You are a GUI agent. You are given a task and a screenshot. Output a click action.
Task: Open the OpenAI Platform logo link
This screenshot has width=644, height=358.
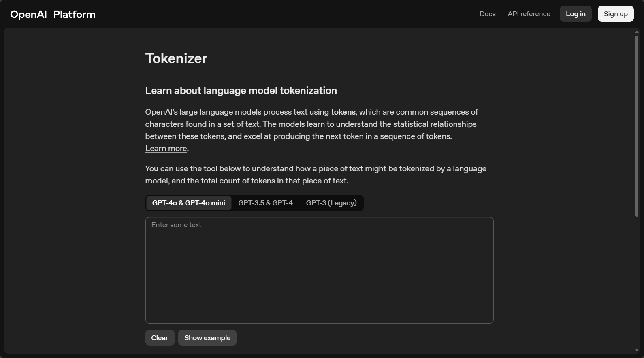53,14
